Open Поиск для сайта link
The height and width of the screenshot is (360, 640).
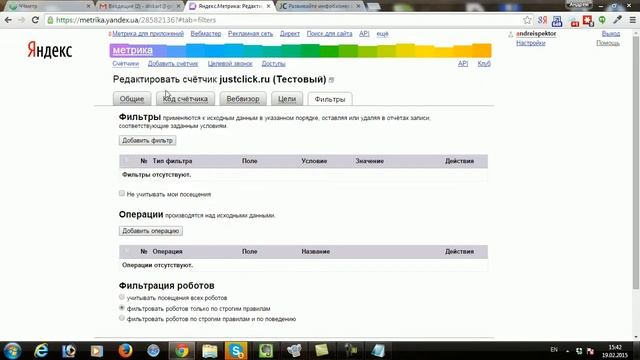[x=329, y=34]
